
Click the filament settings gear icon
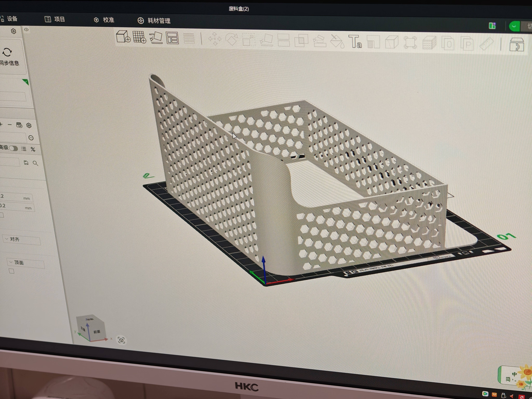click(29, 125)
